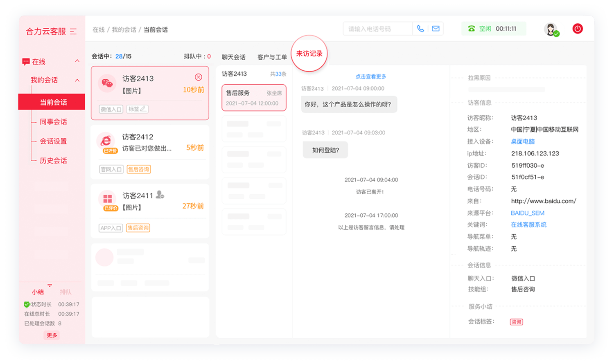Select the WeChat channel icon on 访客2413
This screenshot has width=614, height=364.
[x=107, y=83]
